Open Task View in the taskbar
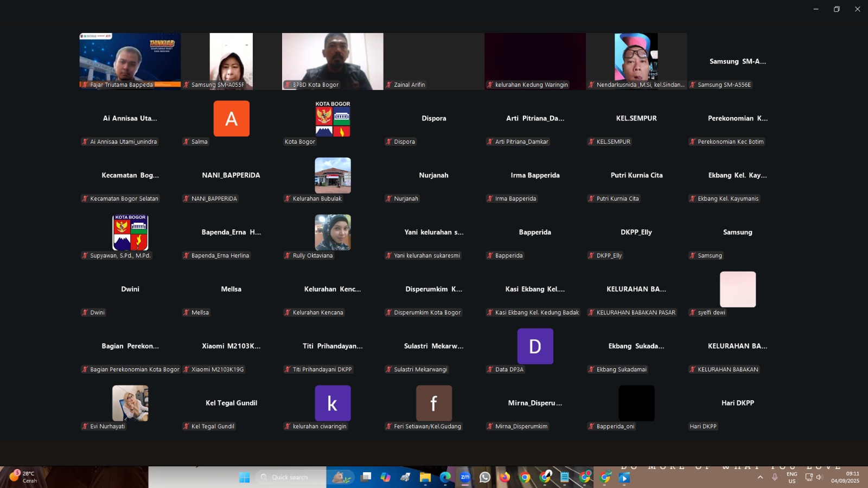 coord(367,477)
